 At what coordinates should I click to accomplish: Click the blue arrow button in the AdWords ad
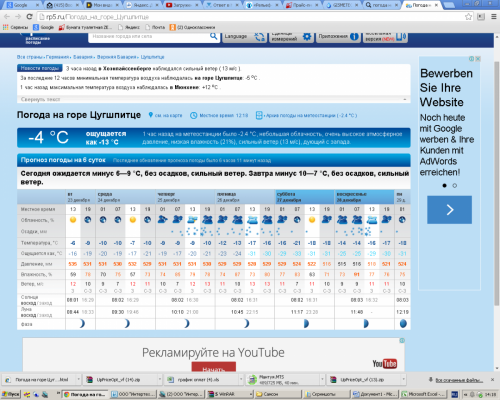coord(449,210)
